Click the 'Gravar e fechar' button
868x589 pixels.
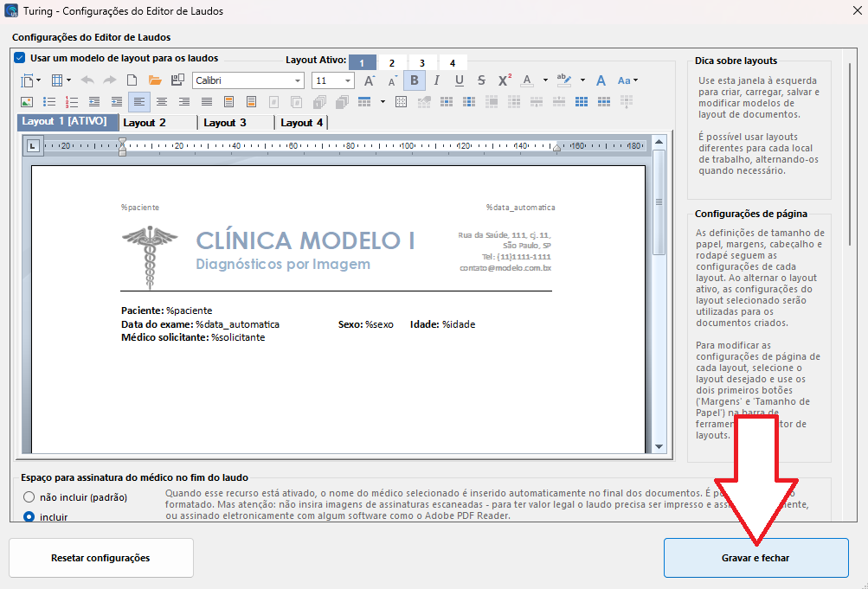tap(755, 558)
